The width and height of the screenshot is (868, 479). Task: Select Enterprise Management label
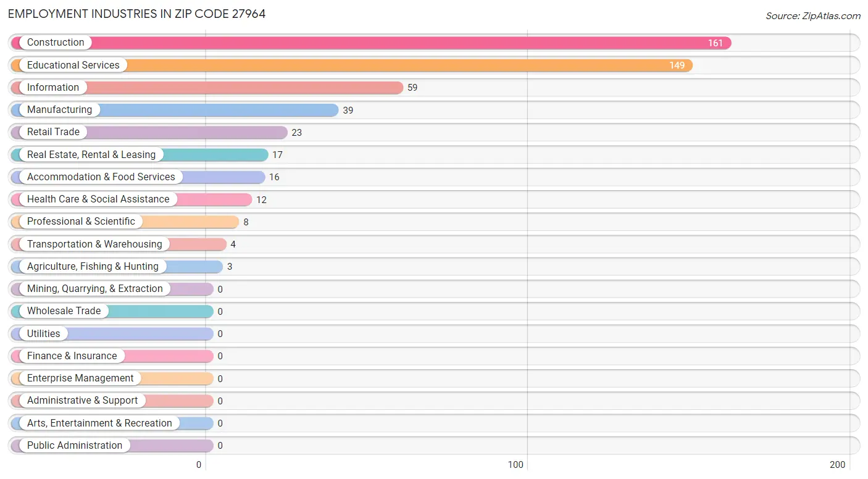click(x=80, y=378)
